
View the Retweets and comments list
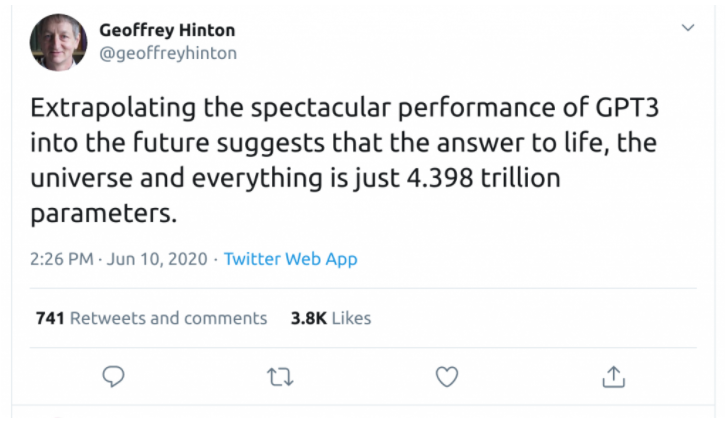click(168, 318)
